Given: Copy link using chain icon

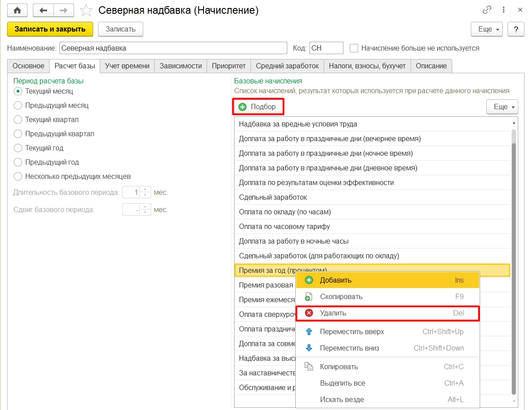Looking at the screenshot, I should (487, 10).
